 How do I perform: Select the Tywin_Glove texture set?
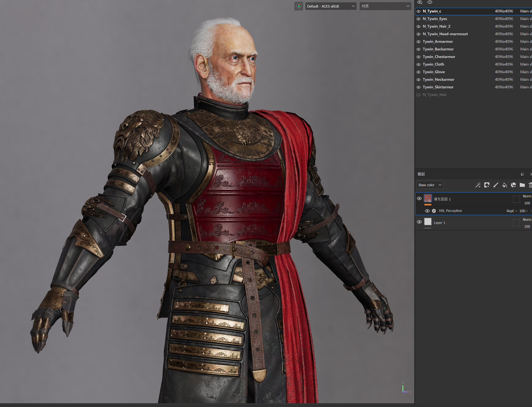(434, 72)
